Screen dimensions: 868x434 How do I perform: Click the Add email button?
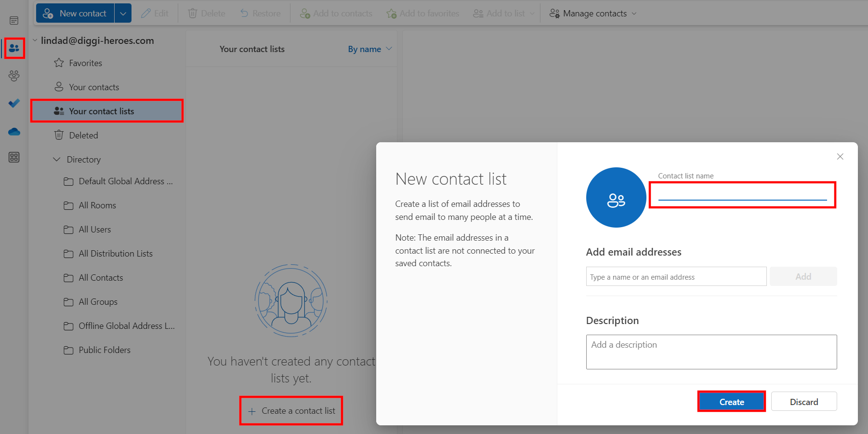point(803,277)
